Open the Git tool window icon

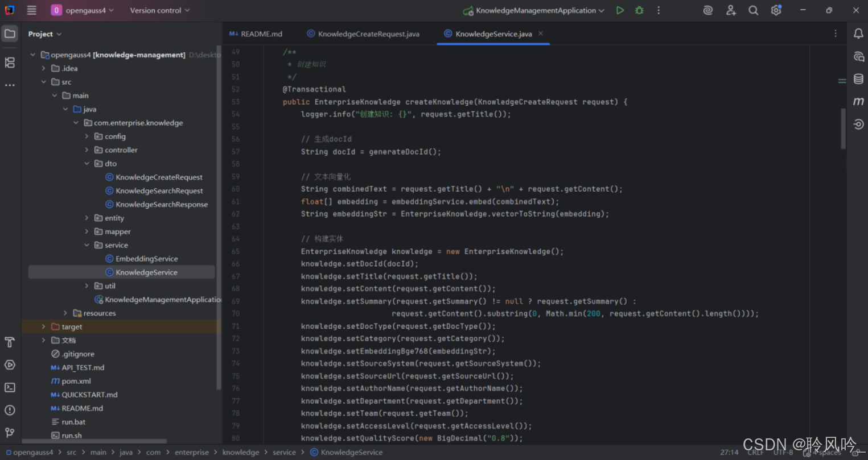pyautogui.click(x=10, y=433)
